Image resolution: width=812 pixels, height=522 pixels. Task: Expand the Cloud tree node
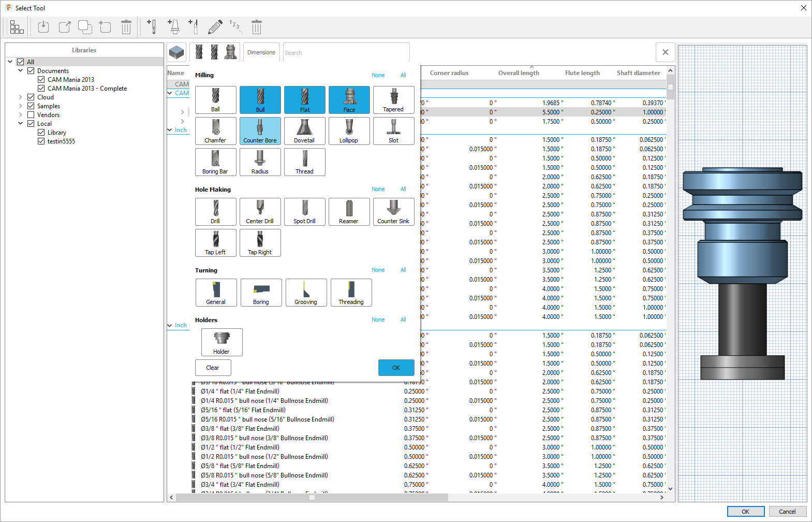20,97
